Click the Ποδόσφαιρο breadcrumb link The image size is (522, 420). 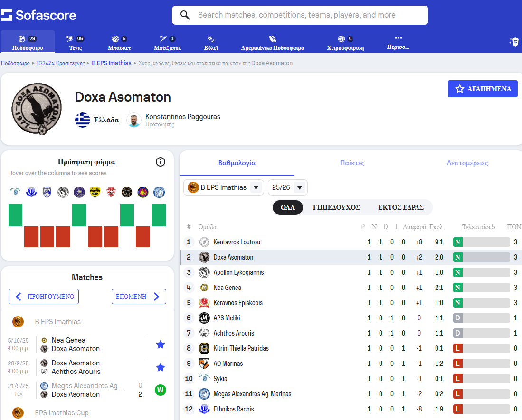tap(15, 63)
